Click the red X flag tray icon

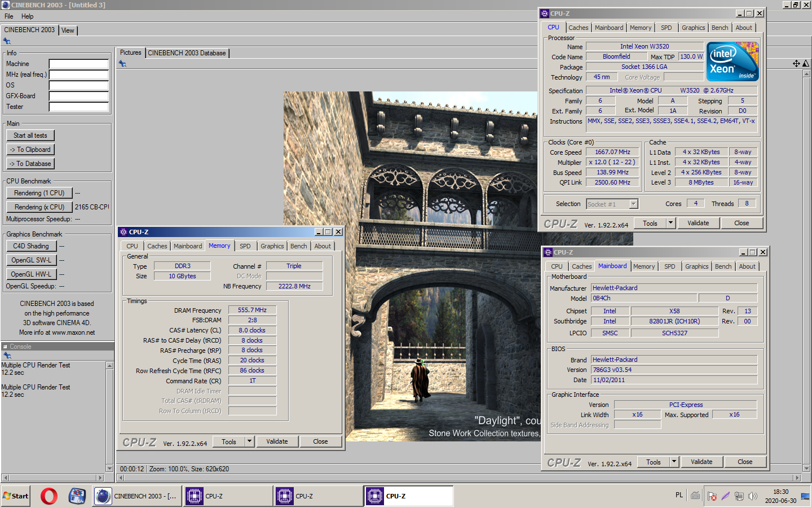click(712, 496)
